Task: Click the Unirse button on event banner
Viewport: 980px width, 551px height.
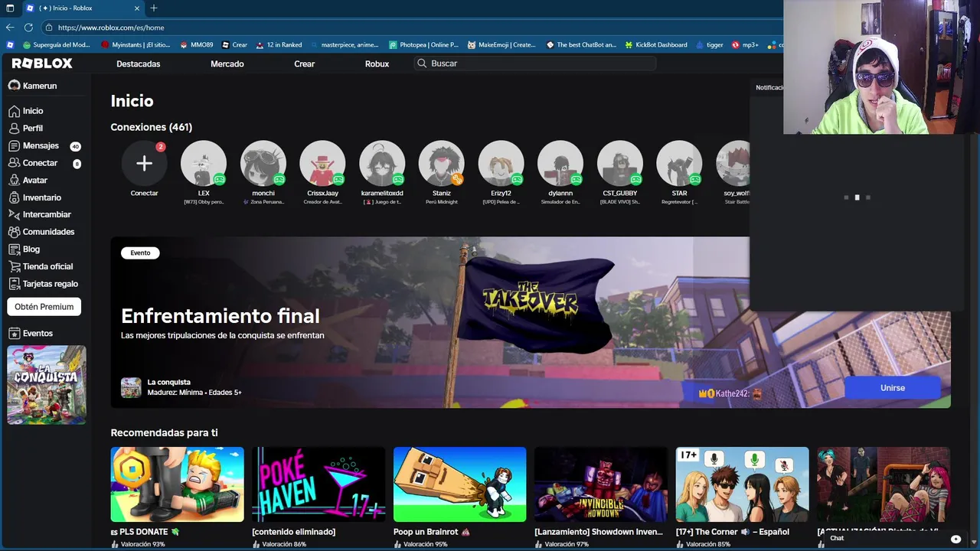Action: click(x=892, y=388)
